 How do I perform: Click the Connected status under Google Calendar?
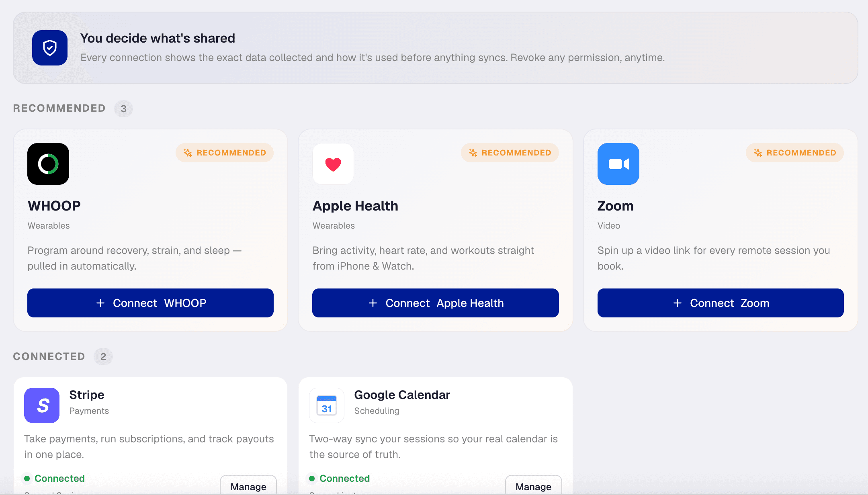click(x=340, y=479)
